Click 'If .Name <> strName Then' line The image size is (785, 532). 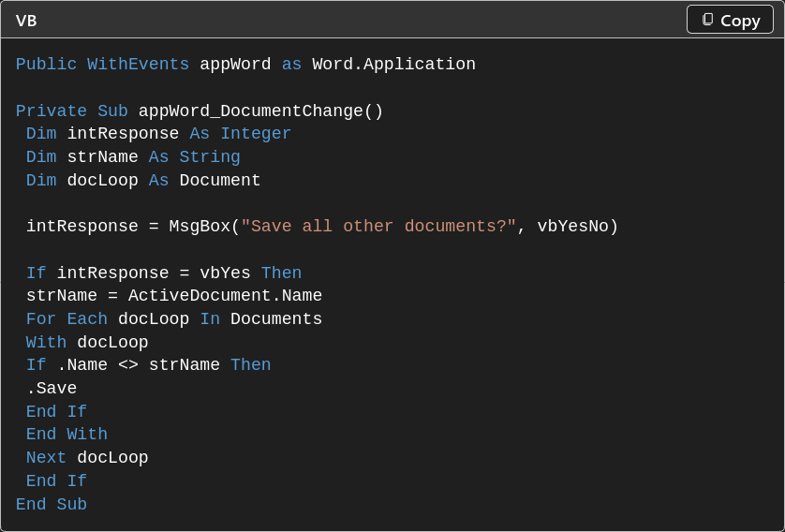148,365
